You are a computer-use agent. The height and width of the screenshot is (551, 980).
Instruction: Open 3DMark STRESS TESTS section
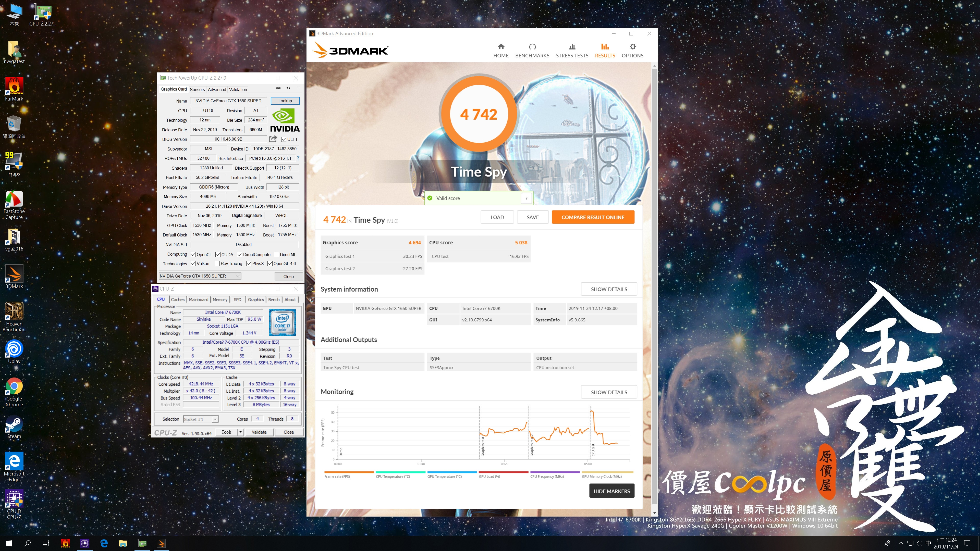click(572, 51)
